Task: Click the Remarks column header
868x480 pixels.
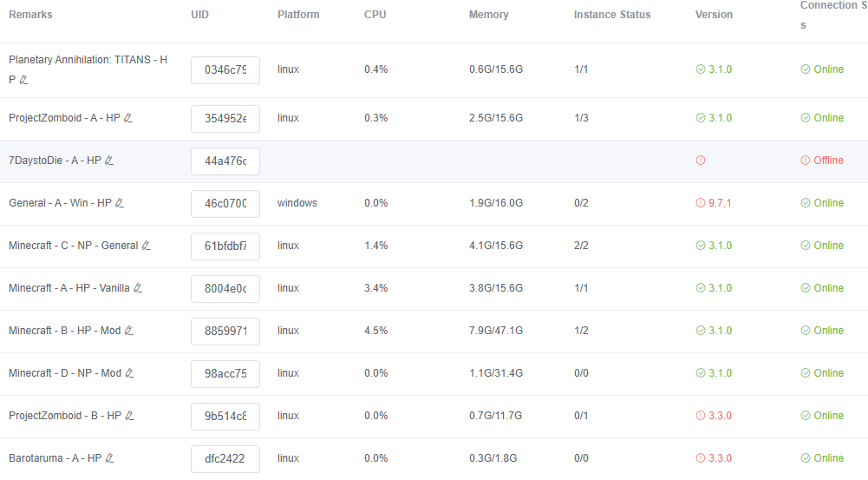Action: pos(30,15)
